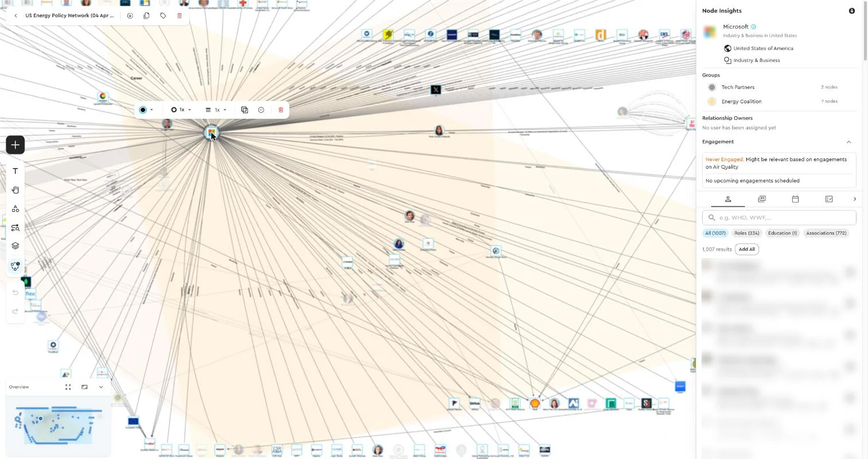
Task: Select the Hand pan tool
Action: [15, 190]
